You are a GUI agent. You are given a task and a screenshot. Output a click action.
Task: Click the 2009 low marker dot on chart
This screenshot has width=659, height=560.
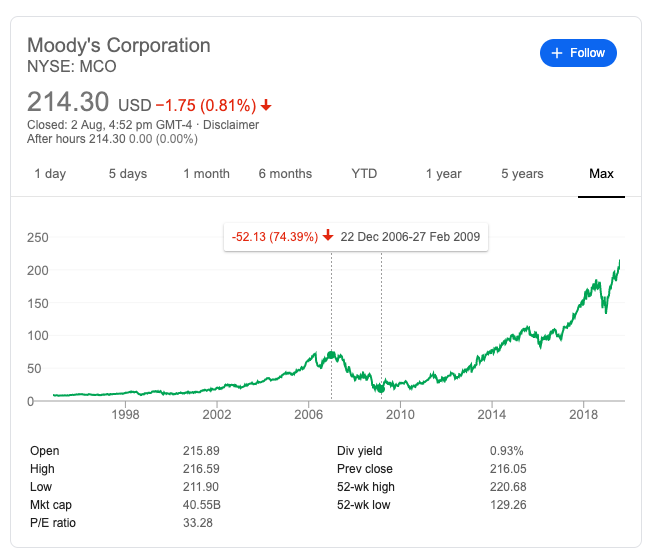coord(381,388)
